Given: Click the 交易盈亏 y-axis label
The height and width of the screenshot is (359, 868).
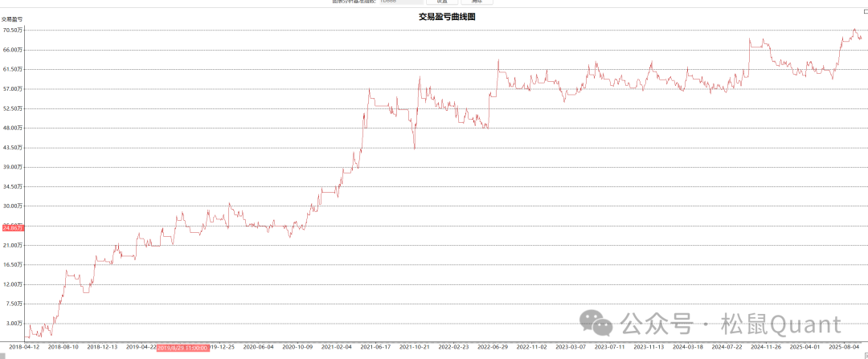Looking at the screenshot, I should (12, 18).
